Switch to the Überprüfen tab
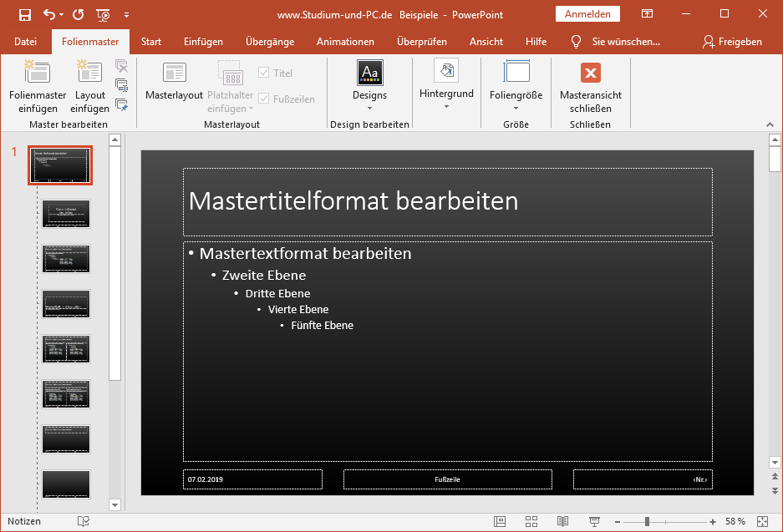Screen dimensions: 783x532 pyautogui.click(x=421, y=42)
